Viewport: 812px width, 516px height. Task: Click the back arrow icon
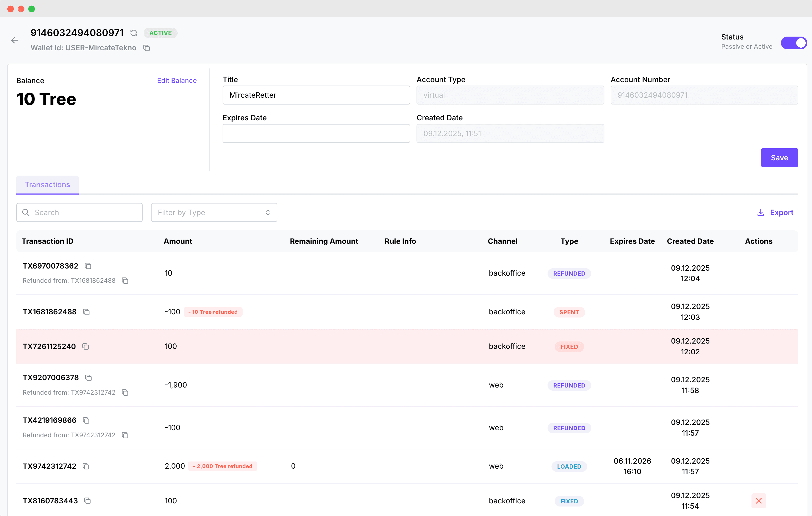14,41
